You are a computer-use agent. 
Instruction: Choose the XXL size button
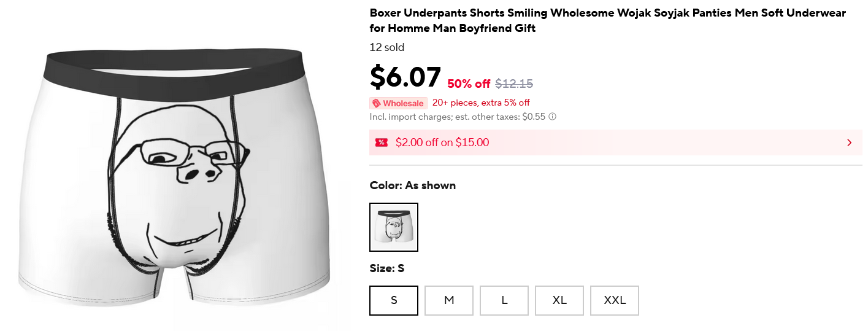tap(615, 300)
